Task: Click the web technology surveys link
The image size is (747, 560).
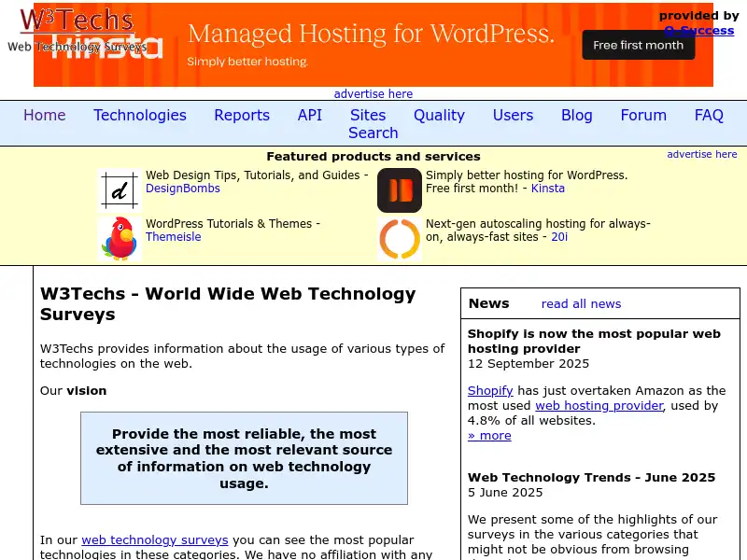Action: (155, 539)
